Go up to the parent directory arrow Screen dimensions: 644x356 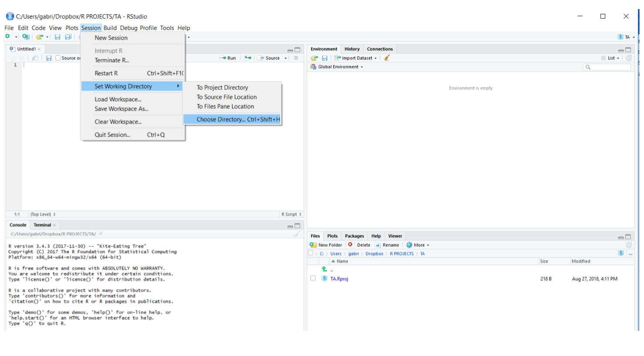point(325,269)
